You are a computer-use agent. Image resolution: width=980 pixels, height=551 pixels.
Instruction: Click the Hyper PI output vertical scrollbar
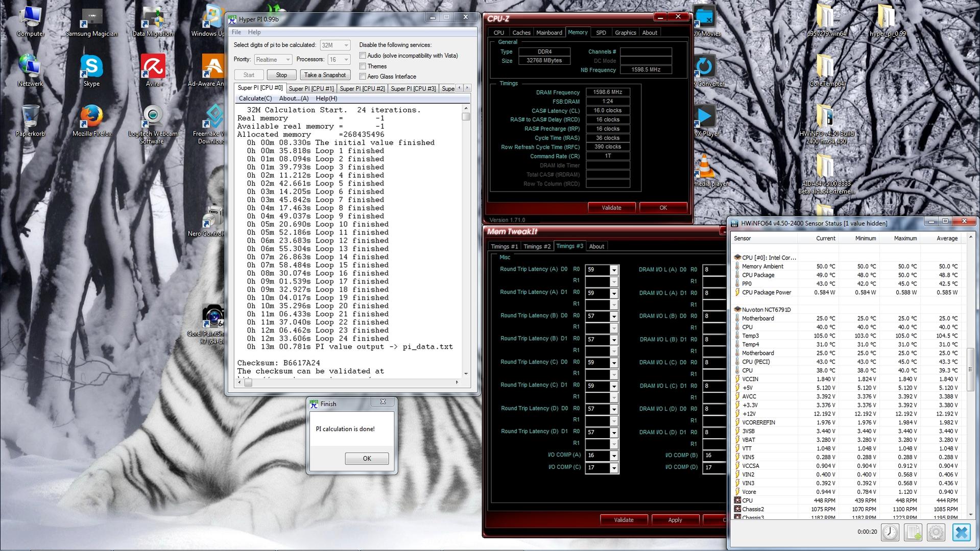(x=466, y=241)
